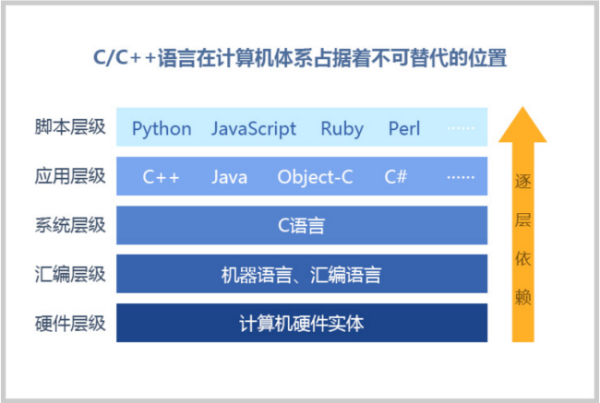Select the 机器语言、汇编语言 bar

click(x=301, y=274)
